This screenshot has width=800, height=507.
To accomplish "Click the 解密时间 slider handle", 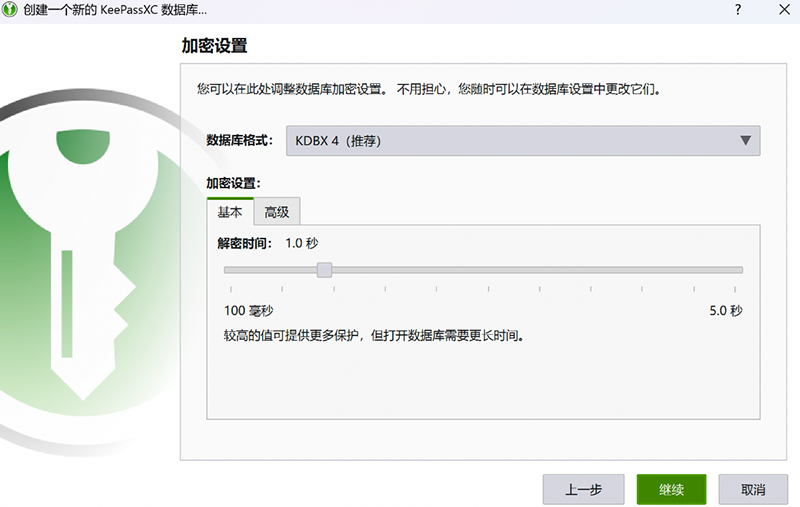I will [x=324, y=270].
